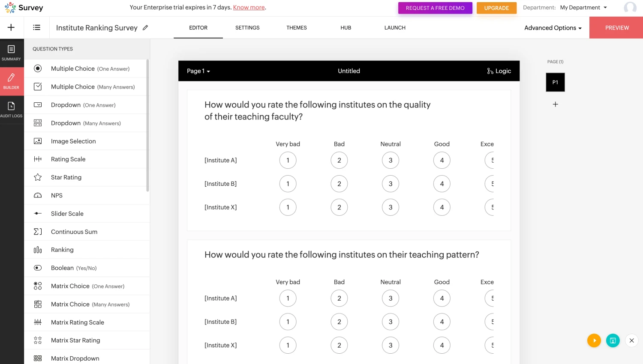Select the NPS question type
Viewport: 643px width, 364px height.
tap(57, 195)
